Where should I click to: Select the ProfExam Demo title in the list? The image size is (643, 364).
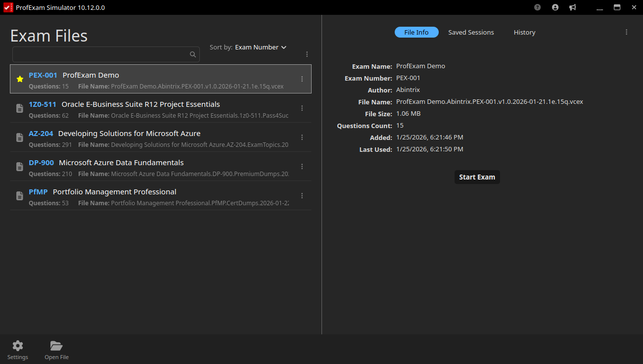pos(91,75)
